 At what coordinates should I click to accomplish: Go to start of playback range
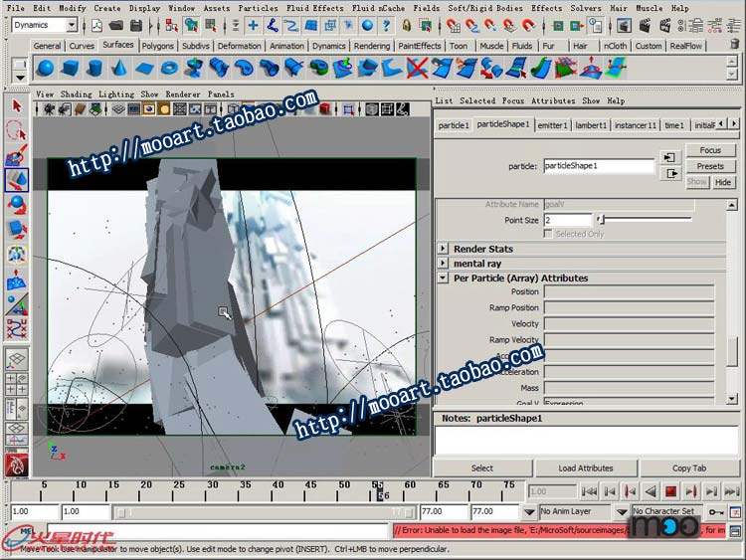(589, 491)
